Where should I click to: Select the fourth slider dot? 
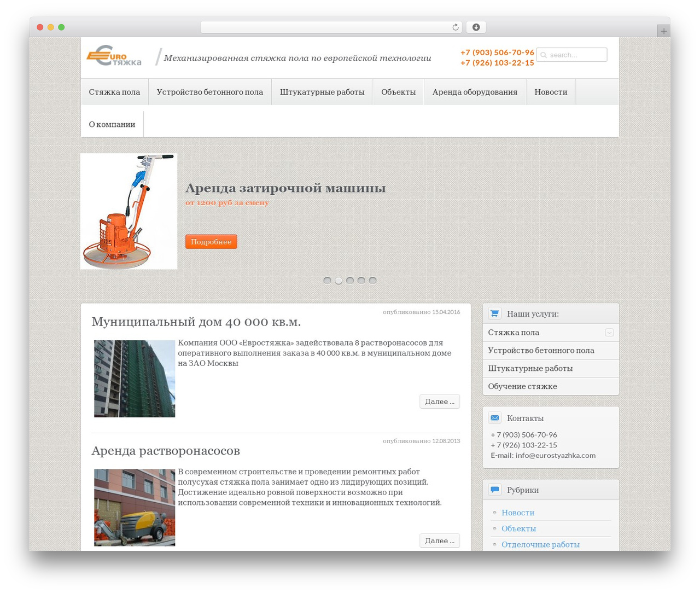click(x=361, y=281)
